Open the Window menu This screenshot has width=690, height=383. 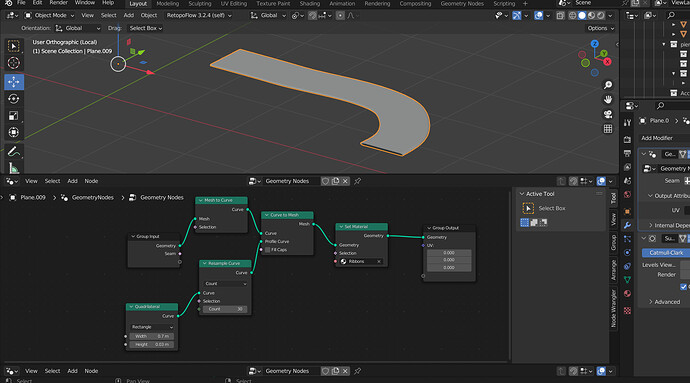tap(84, 3)
